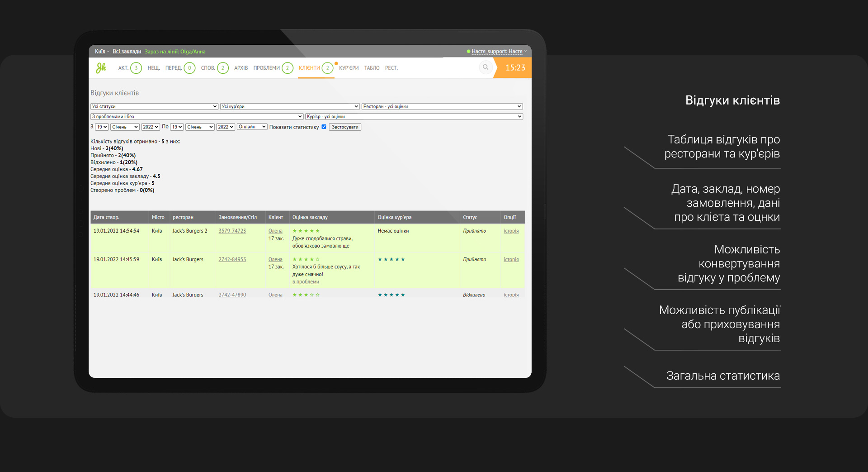Screen dimensions: 868x472
Task: Open the end day dropdown after По
Action: (177, 127)
